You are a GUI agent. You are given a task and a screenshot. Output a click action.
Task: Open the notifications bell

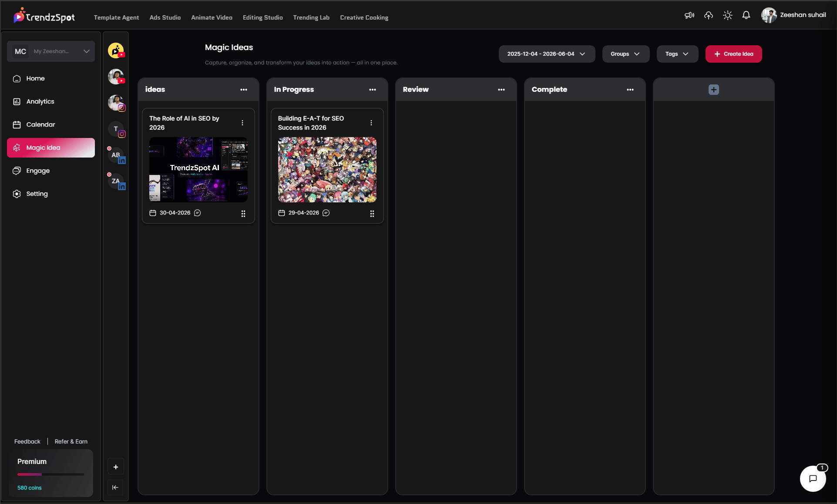pyautogui.click(x=746, y=15)
